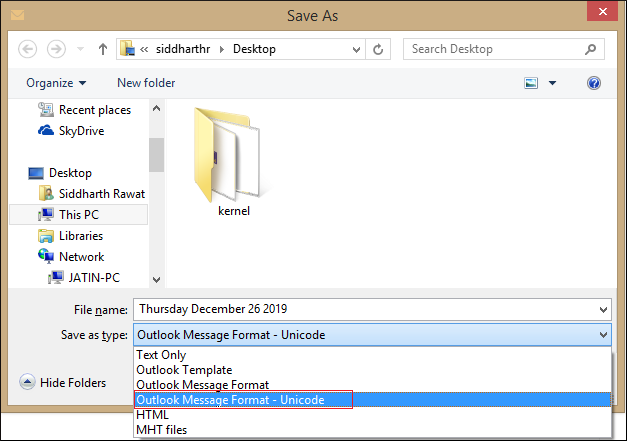Click Hide Folders button

click(63, 383)
